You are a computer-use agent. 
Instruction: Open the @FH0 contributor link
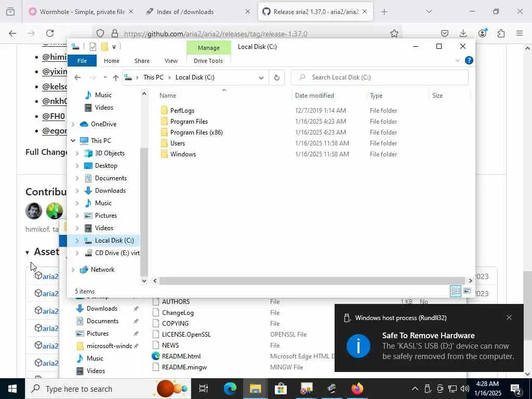(54, 116)
